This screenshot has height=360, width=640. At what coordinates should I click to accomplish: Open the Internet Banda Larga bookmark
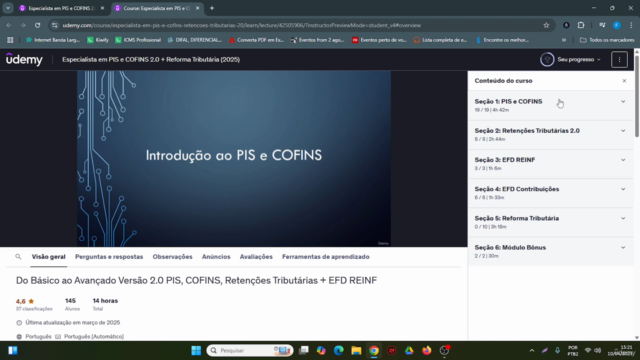(x=53, y=40)
